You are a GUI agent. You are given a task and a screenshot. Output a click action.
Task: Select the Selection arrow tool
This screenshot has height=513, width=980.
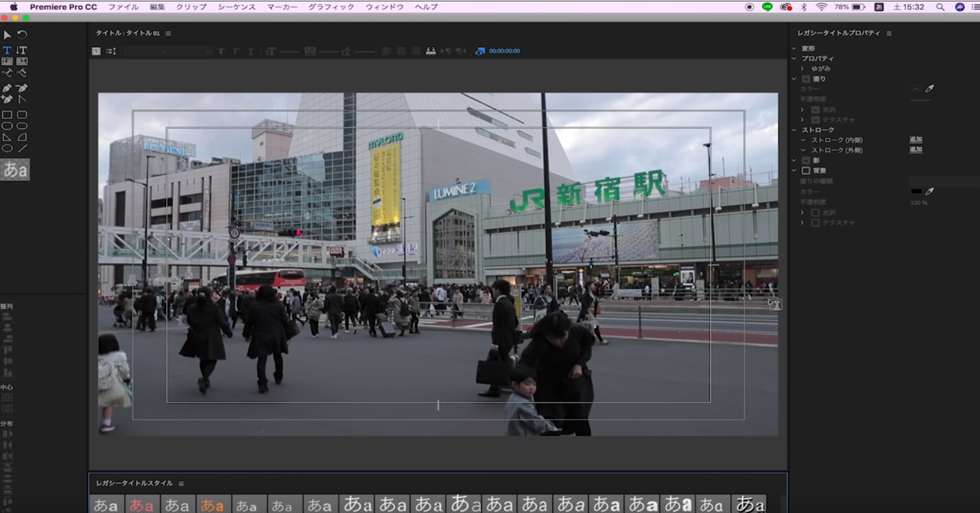7,35
